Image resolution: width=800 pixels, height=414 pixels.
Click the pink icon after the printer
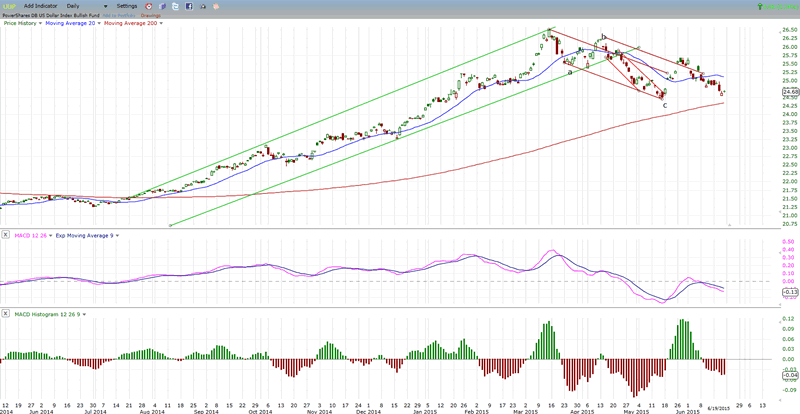pyautogui.click(x=216, y=7)
